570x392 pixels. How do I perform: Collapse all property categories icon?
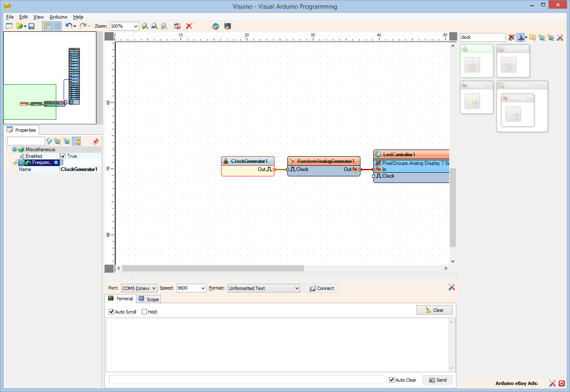(x=67, y=141)
